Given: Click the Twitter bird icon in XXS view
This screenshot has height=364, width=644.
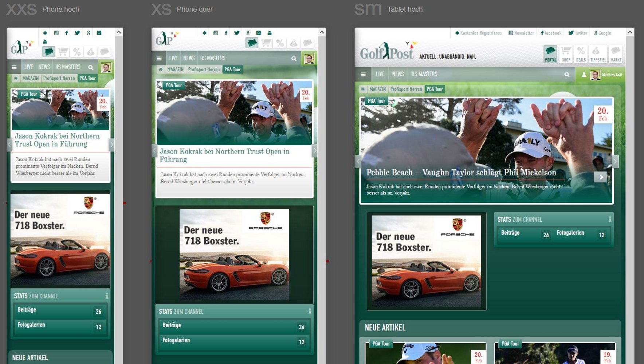Looking at the screenshot, I should (77, 33).
